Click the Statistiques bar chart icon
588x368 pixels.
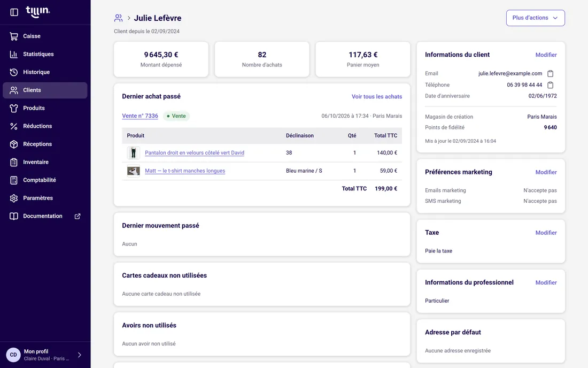(x=14, y=54)
